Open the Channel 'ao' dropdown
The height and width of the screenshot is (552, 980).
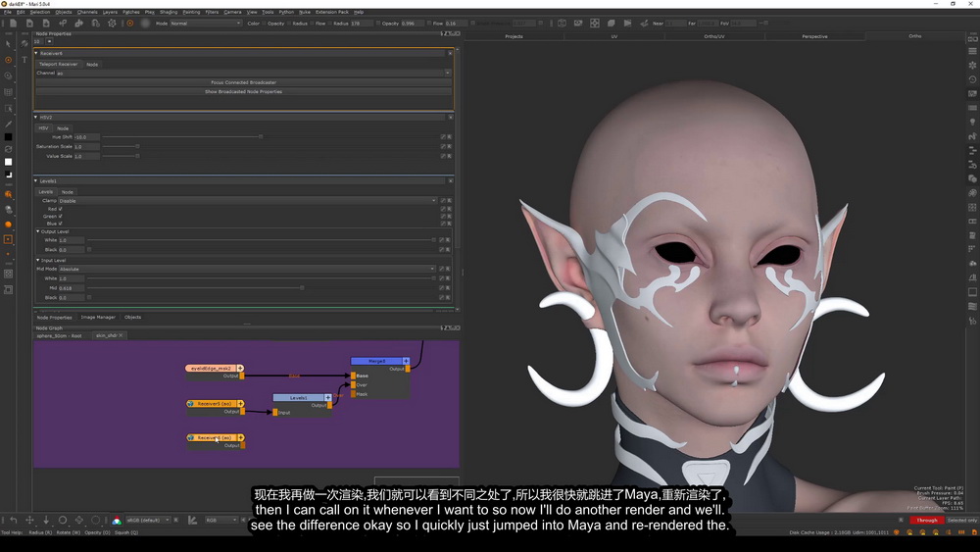[x=253, y=74]
